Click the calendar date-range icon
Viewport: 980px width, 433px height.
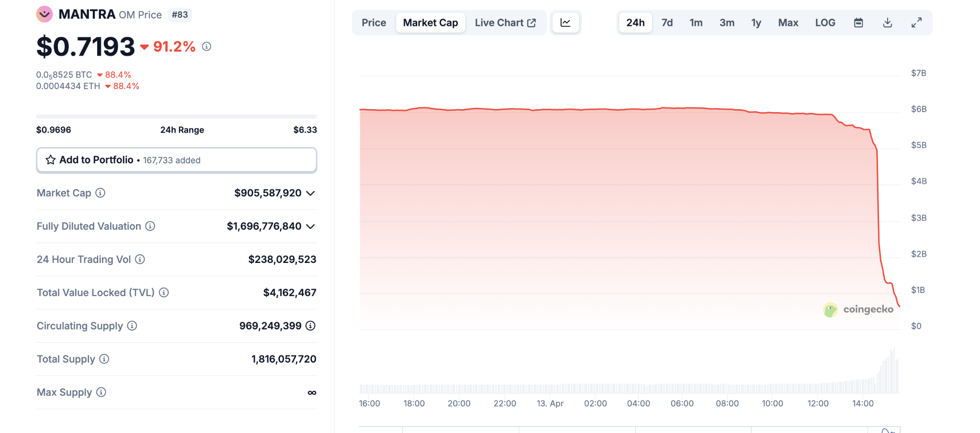click(858, 22)
